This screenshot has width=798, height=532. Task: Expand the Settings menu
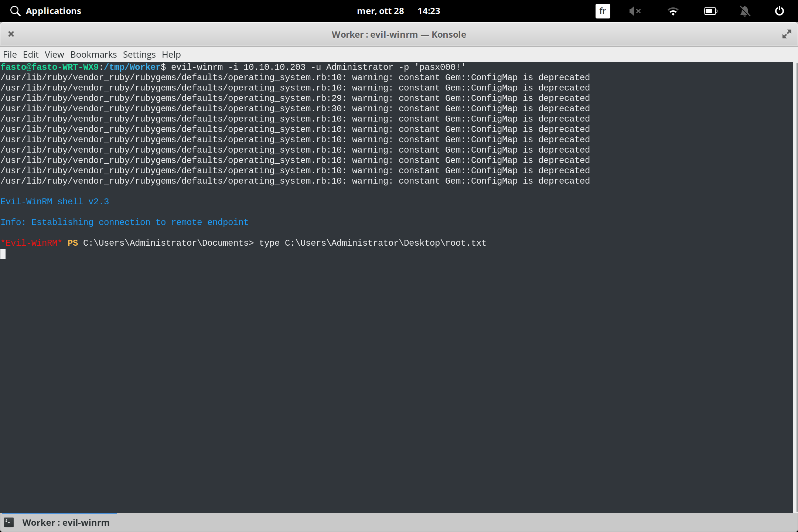(139, 54)
